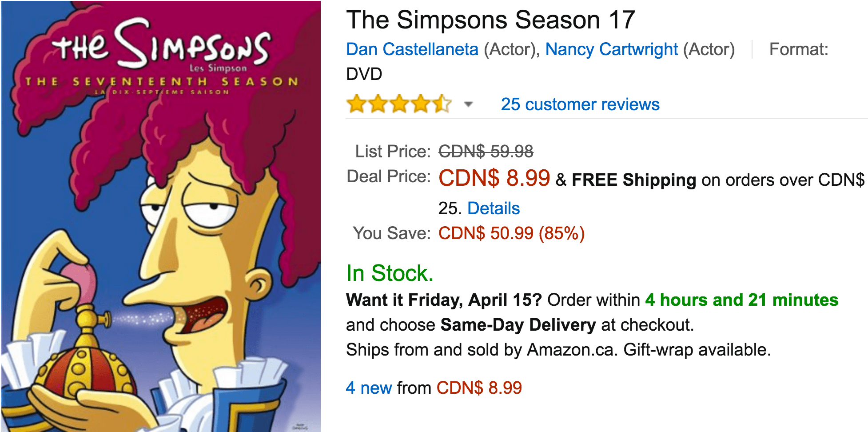Click the crossed-out CDN$ 59.98 list price

click(x=486, y=152)
